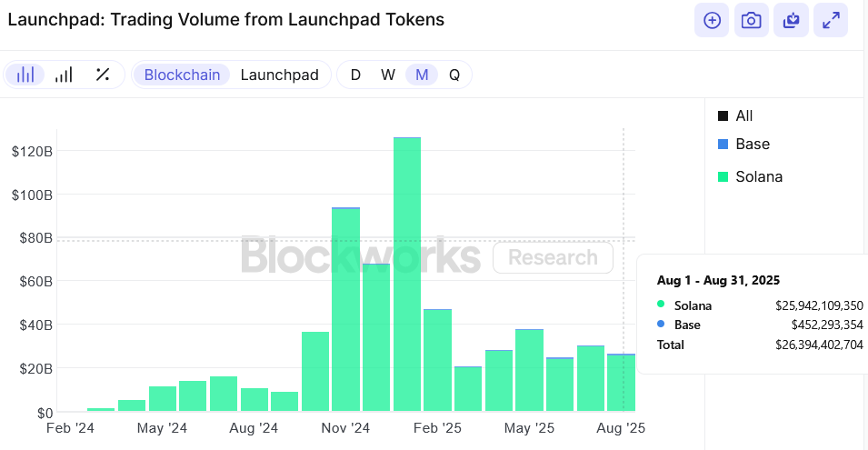Screen dimensions: 868x450
Task: Click the add-to-dashboard plus icon
Action: point(712,21)
